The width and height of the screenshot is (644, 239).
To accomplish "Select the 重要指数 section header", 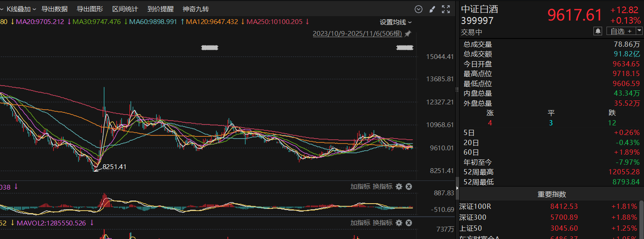I will [x=552, y=194].
